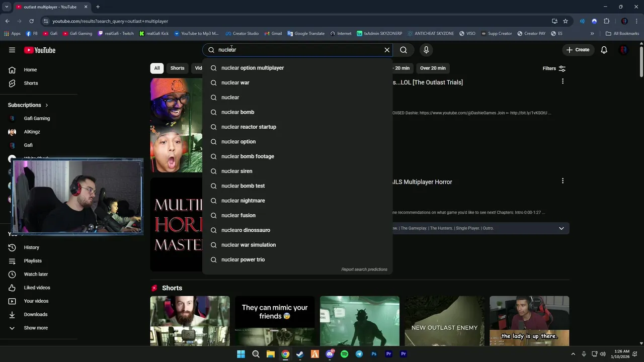Open Photoshop from the taskbar
Image resolution: width=644 pixels, height=362 pixels.
tap(374, 354)
